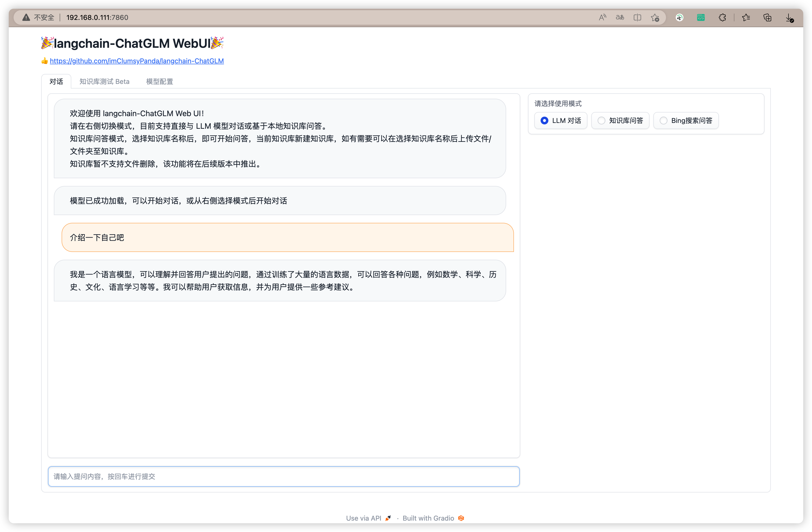Open the immersive reader split icon
Image resolution: width=812 pixels, height=532 pixels.
click(x=637, y=17)
